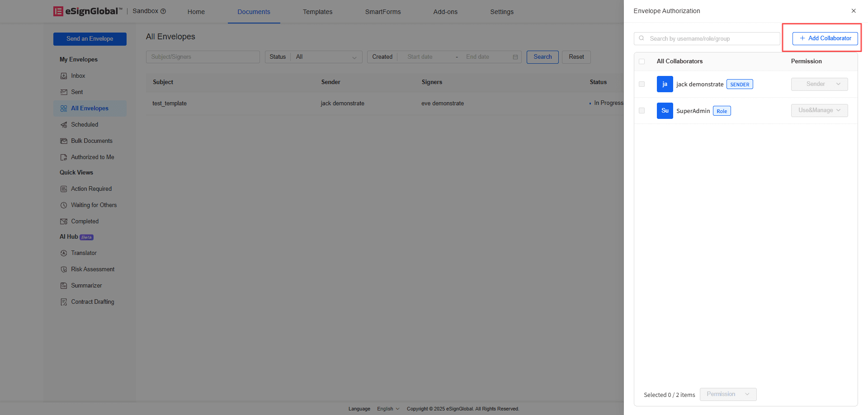The width and height of the screenshot is (868, 415).
Task: Switch to the Templates tab
Action: point(317,12)
